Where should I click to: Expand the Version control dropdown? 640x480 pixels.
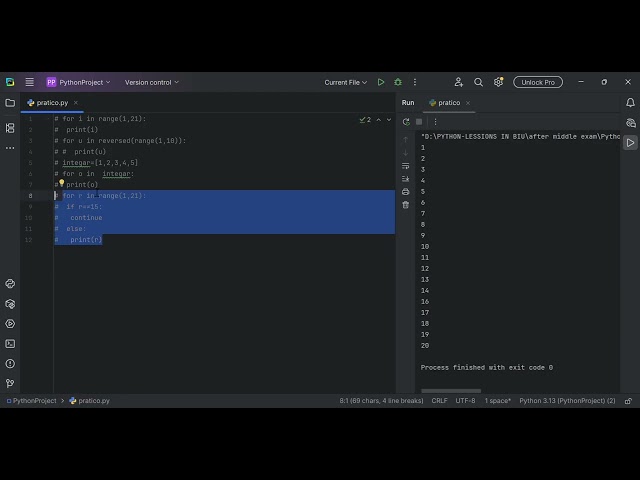pos(152,82)
